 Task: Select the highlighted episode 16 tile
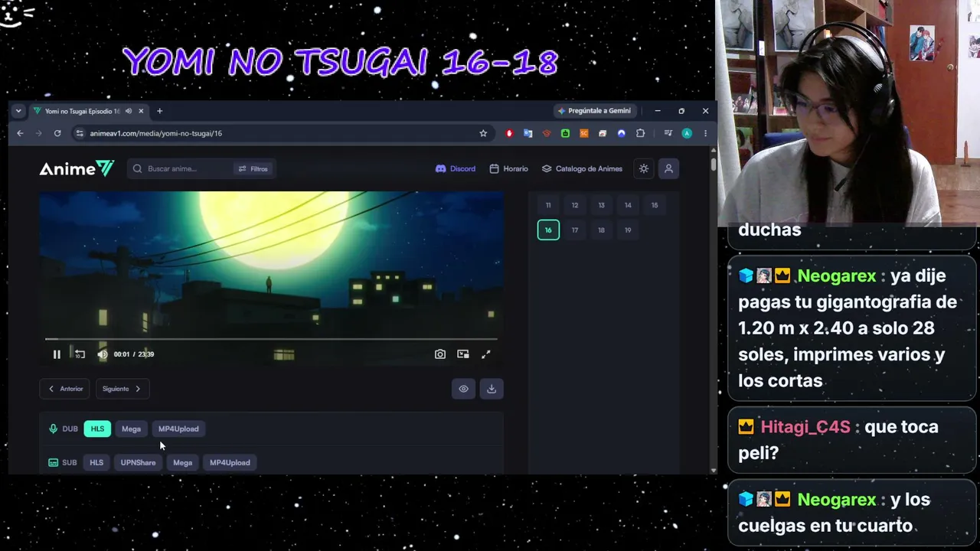(x=548, y=230)
